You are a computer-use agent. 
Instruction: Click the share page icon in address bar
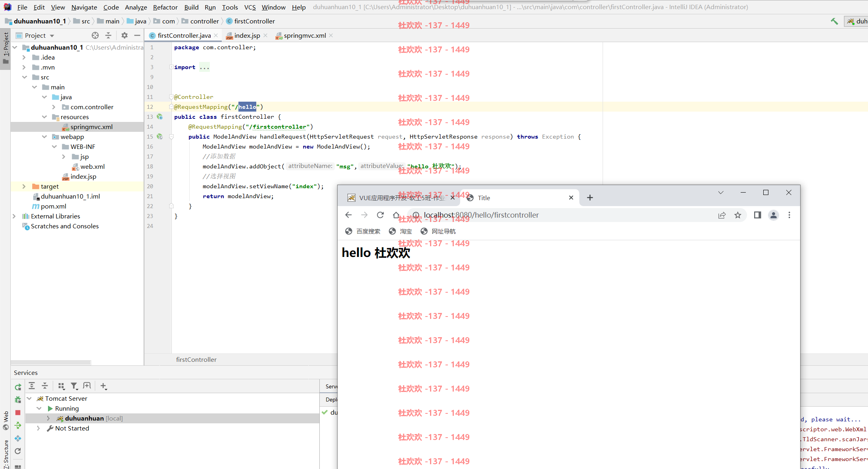click(722, 215)
